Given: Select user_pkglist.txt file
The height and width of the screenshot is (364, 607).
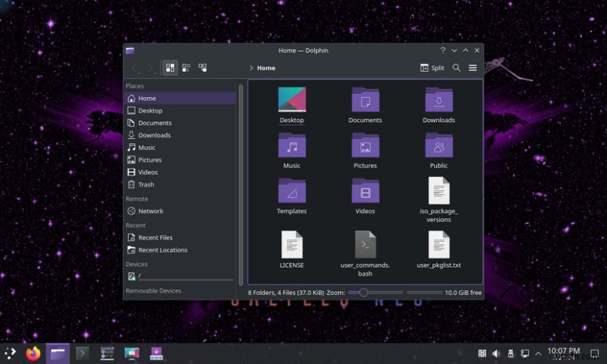Looking at the screenshot, I should (x=439, y=244).
